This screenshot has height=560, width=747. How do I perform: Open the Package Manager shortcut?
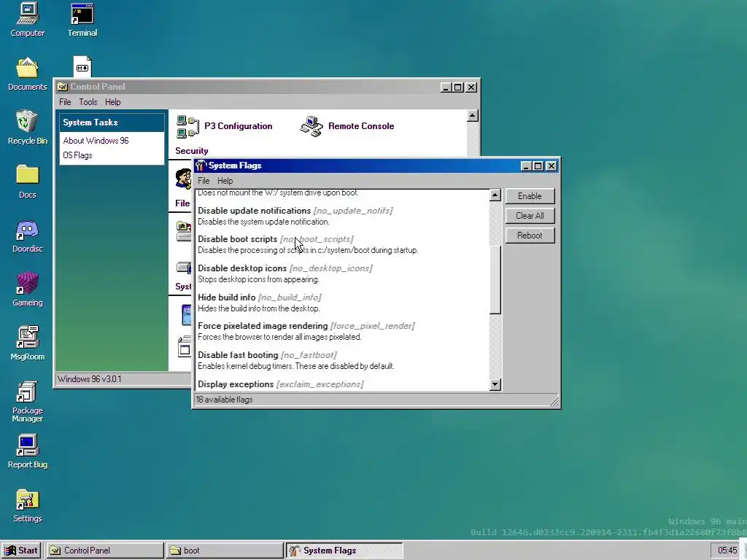pos(27,402)
